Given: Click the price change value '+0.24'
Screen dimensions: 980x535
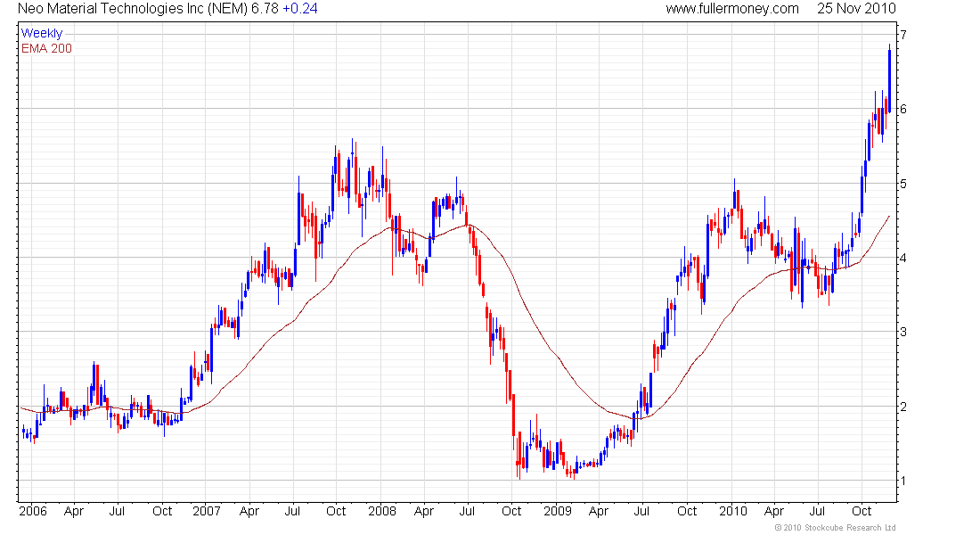Looking at the screenshot, I should (x=300, y=9).
